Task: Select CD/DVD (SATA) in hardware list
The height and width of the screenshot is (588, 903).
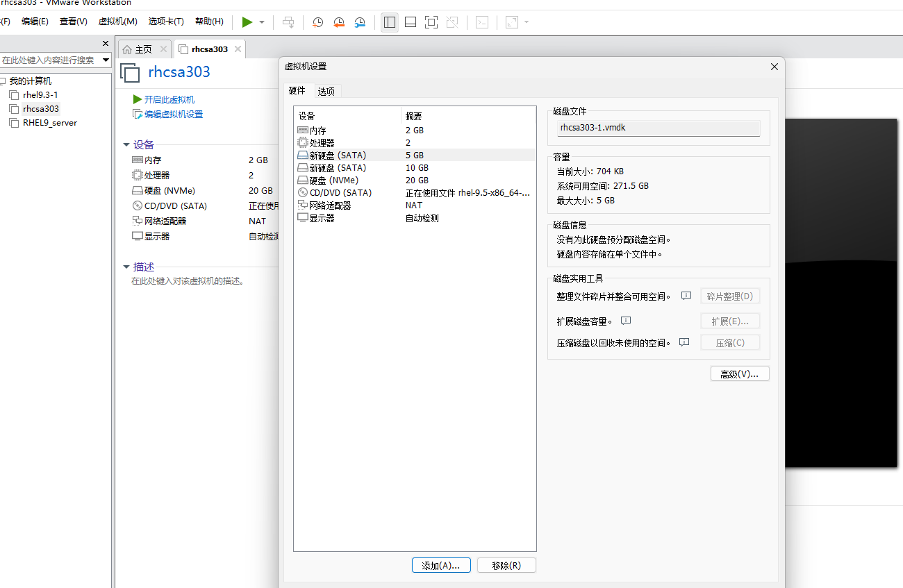Action: click(x=415, y=193)
